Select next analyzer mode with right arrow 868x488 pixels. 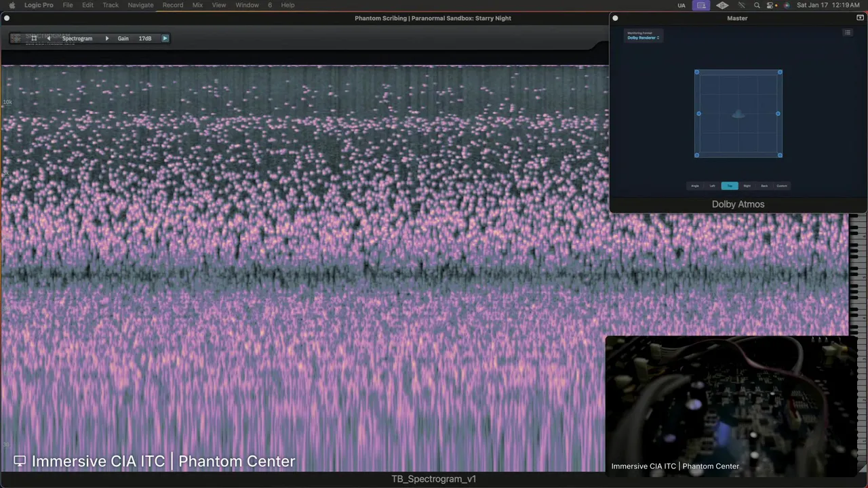106,39
